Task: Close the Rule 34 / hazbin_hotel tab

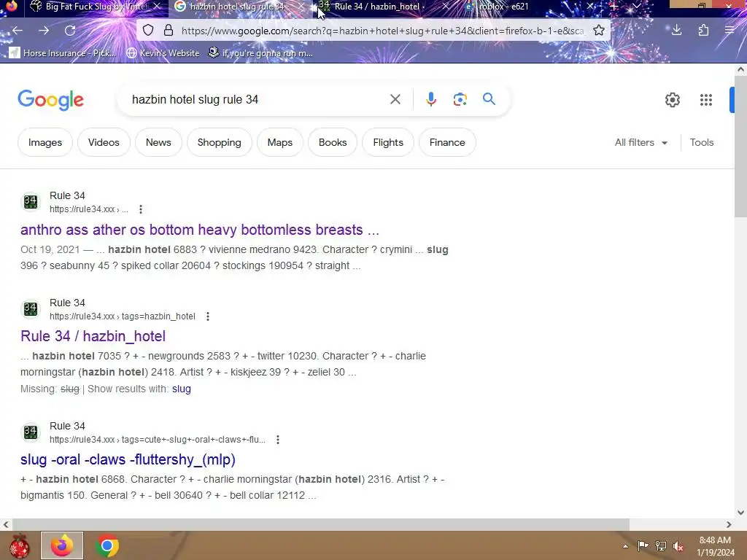Action: point(446,7)
